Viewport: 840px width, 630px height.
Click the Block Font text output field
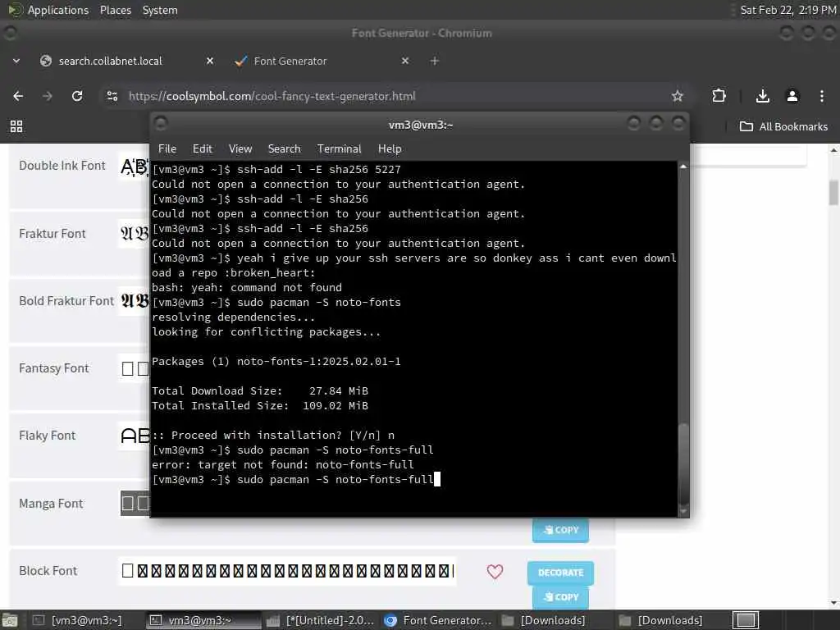tap(288, 571)
